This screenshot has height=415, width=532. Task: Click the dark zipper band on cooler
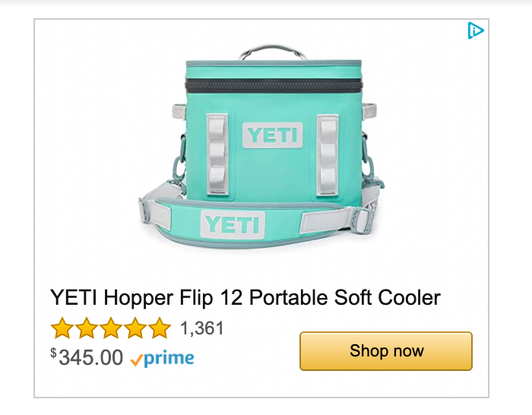tap(274, 84)
